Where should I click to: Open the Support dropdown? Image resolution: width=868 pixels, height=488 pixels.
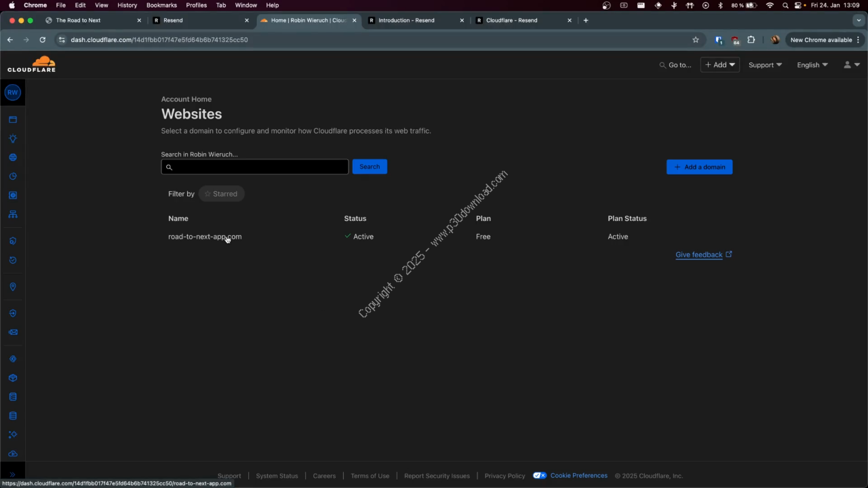click(765, 65)
